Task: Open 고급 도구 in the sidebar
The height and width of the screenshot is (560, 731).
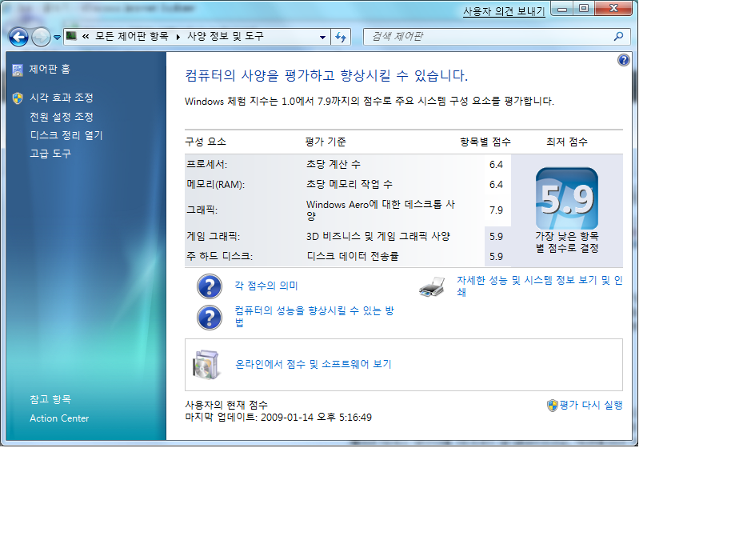Action: coord(50,154)
